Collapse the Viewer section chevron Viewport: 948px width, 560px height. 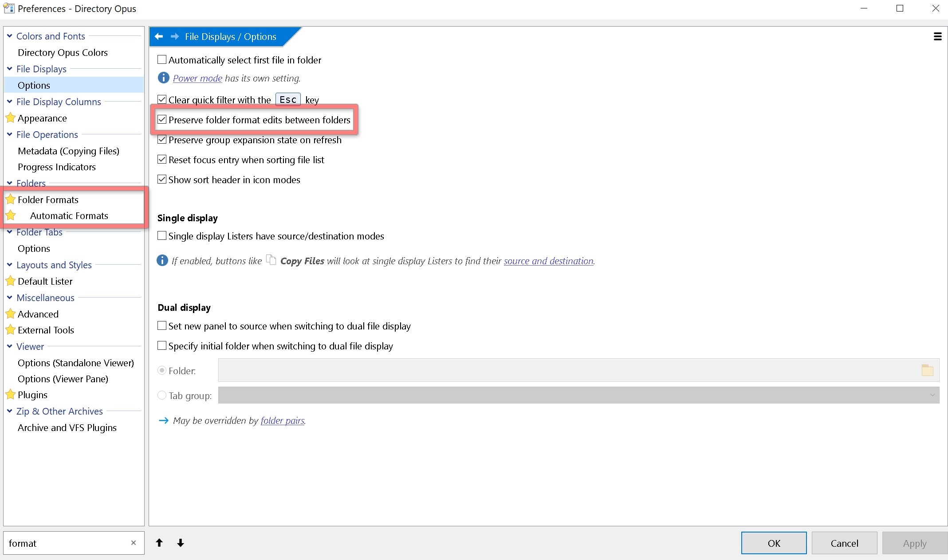coord(10,346)
